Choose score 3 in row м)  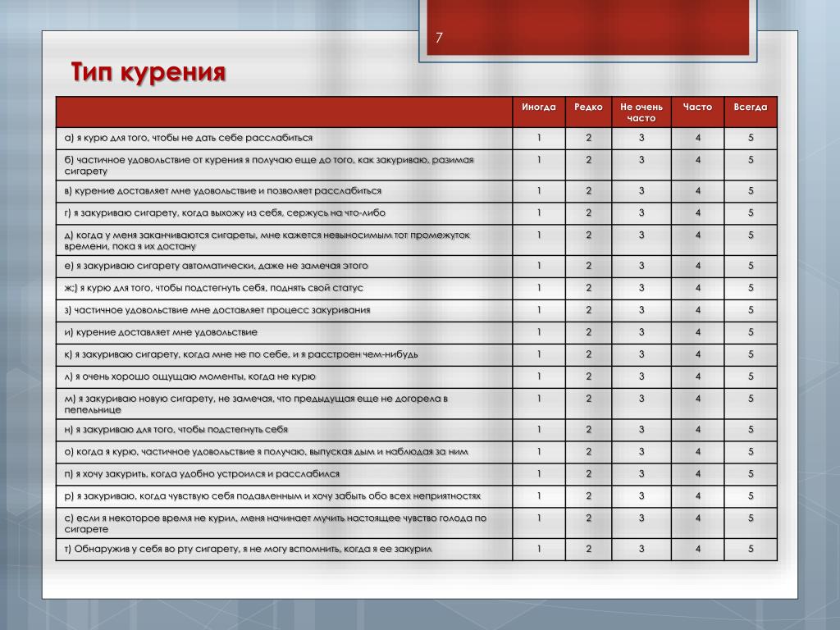point(641,399)
